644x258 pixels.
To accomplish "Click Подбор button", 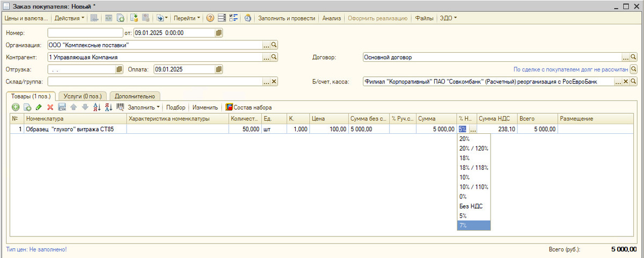I will tap(176, 107).
